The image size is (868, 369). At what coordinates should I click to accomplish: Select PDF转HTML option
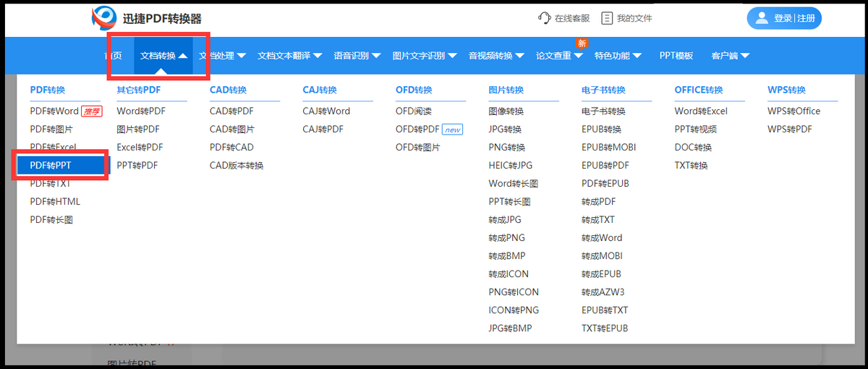[55, 202]
